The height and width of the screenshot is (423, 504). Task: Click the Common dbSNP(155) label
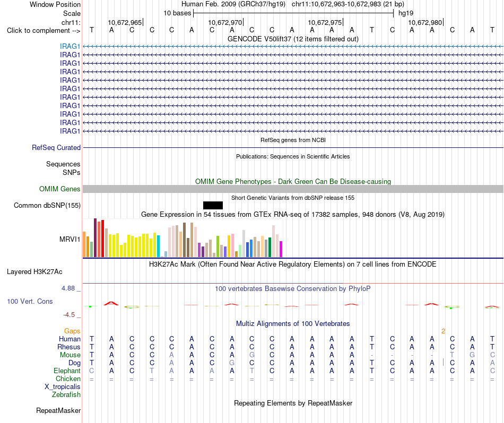[47, 205]
